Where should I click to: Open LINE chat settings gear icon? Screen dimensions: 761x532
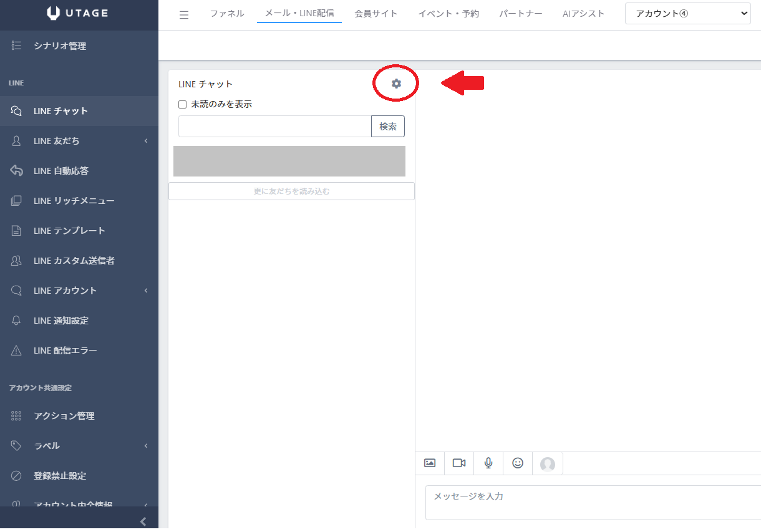(396, 84)
